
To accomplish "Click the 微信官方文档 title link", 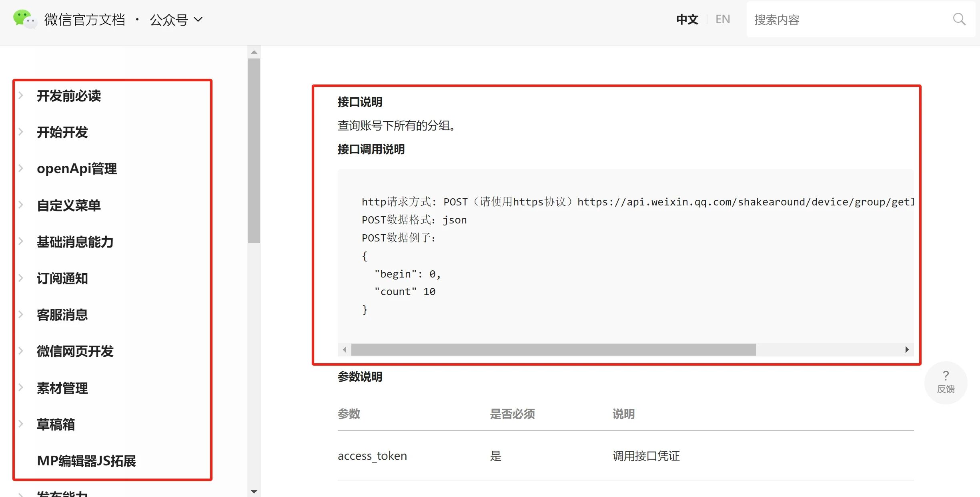I will 84,20.
